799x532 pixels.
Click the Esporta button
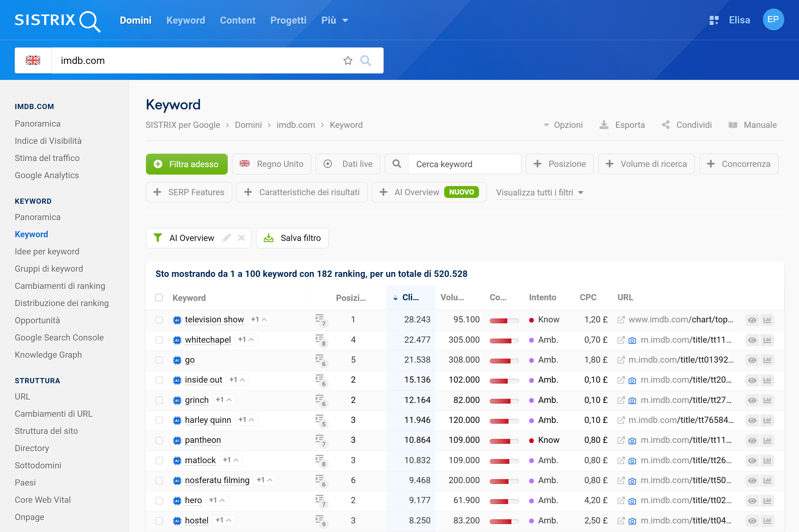[x=622, y=125]
